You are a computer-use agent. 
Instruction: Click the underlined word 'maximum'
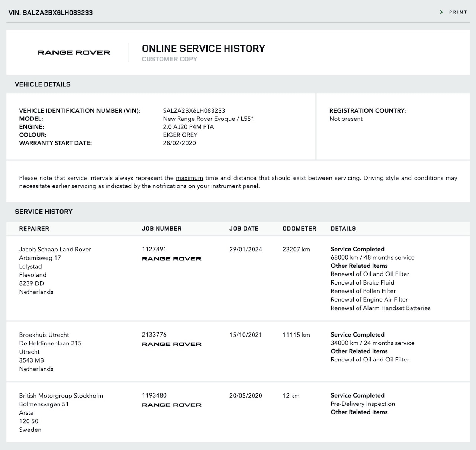coord(189,178)
